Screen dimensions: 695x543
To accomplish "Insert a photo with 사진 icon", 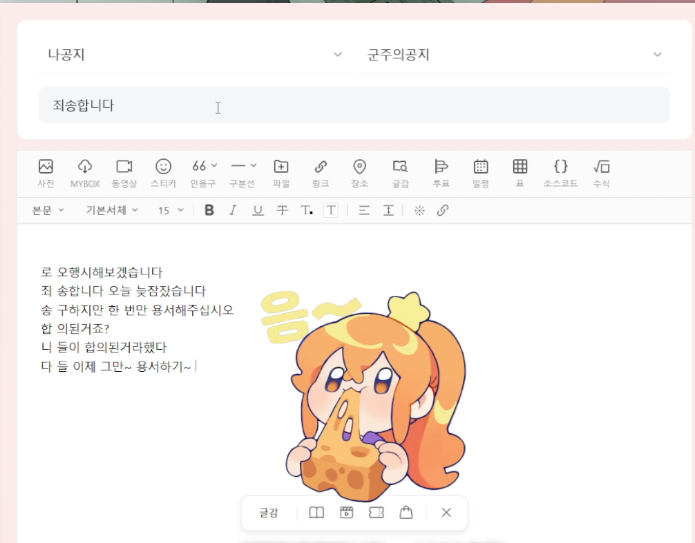I will point(45,172).
